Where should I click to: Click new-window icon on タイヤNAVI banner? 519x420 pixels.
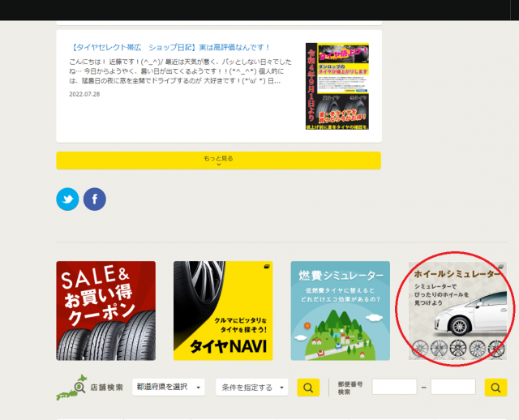[266, 266]
